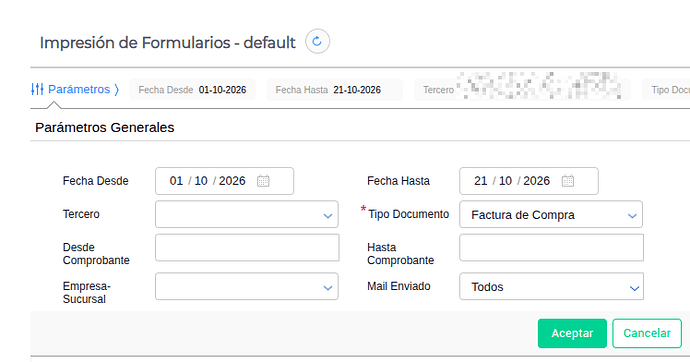The image size is (690, 362).
Task: Click the Parámetros sliders icon
Action: 37,89
